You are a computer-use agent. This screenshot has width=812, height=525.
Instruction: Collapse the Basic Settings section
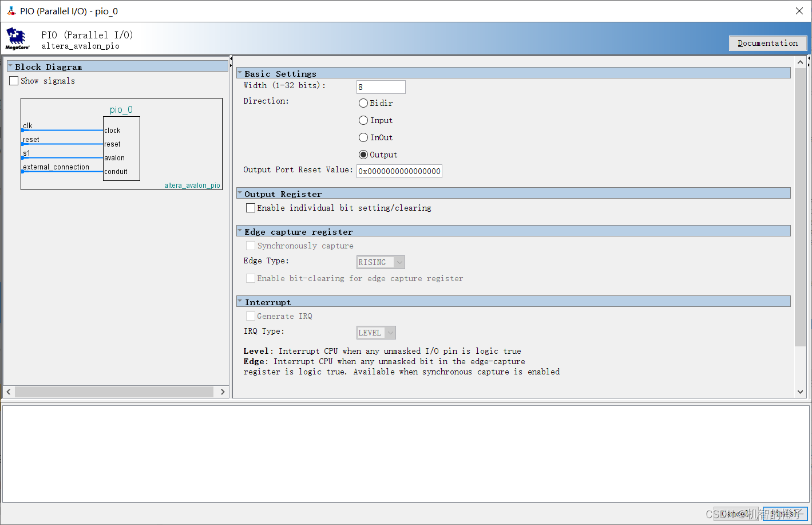tap(240, 73)
